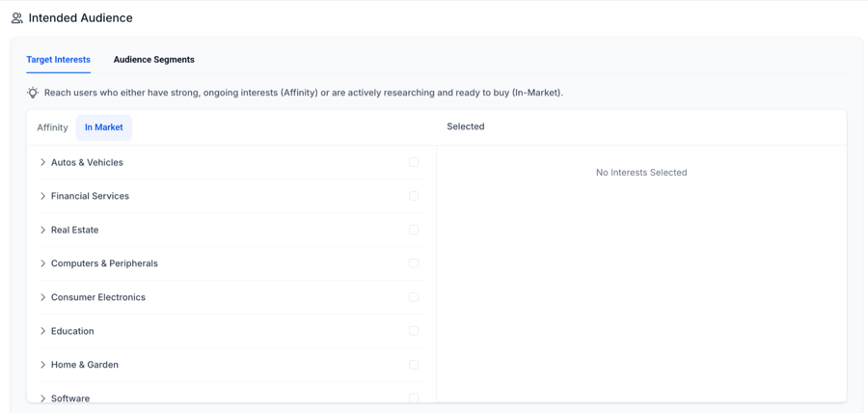Expand the Autos & Vehicles chevron
The height and width of the screenshot is (413, 868).
[42, 162]
